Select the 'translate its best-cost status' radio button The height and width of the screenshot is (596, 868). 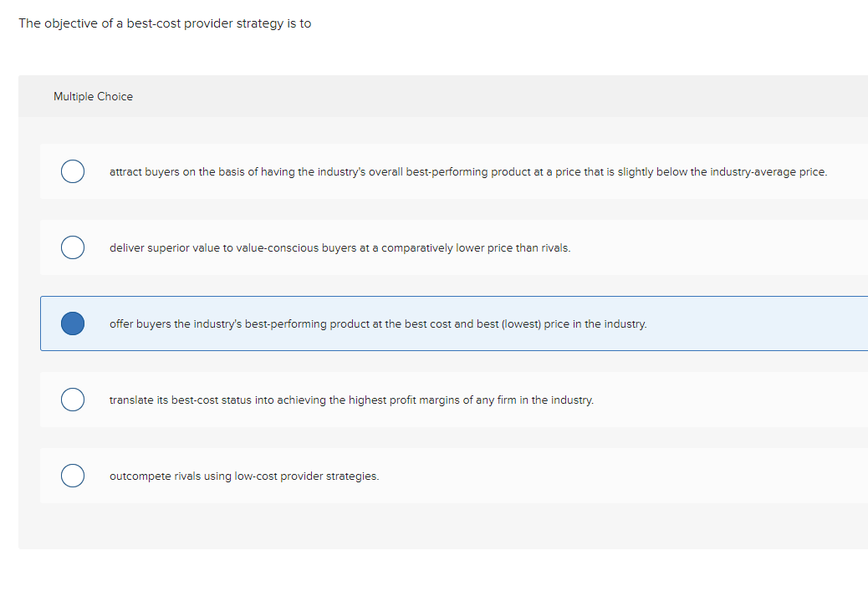pyautogui.click(x=73, y=400)
